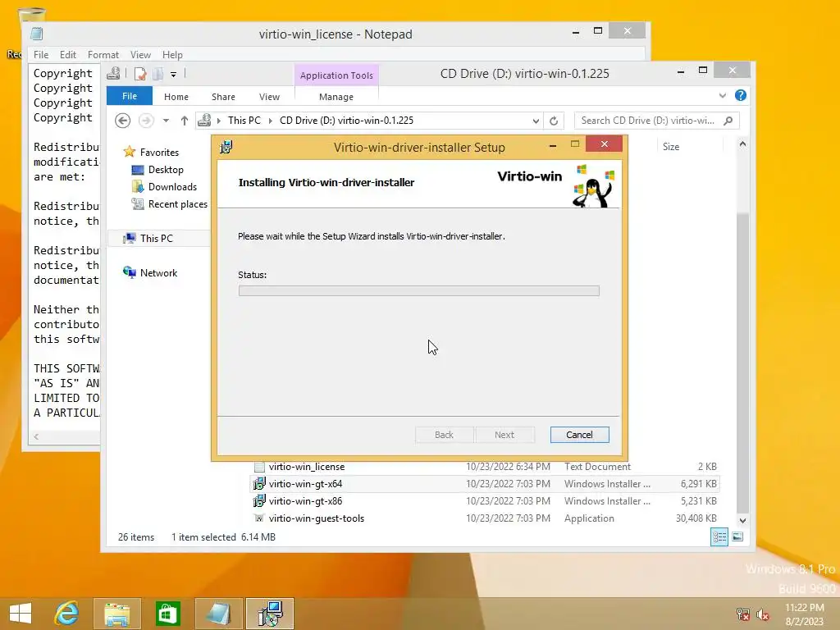Screen dimensions: 840x630
Task: Click virtio-win-gt-x86 installer file icon
Action: click(x=259, y=501)
